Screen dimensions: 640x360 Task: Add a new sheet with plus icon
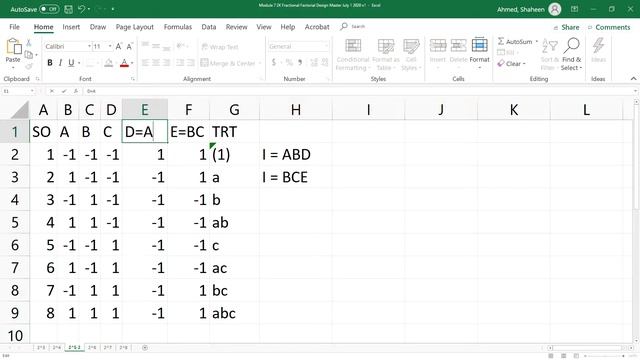(145, 348)
